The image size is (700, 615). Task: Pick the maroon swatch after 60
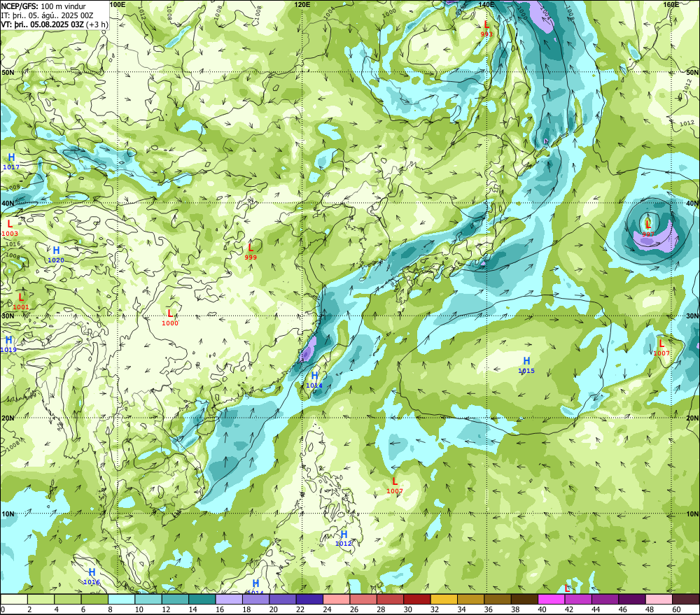point(685,599)
